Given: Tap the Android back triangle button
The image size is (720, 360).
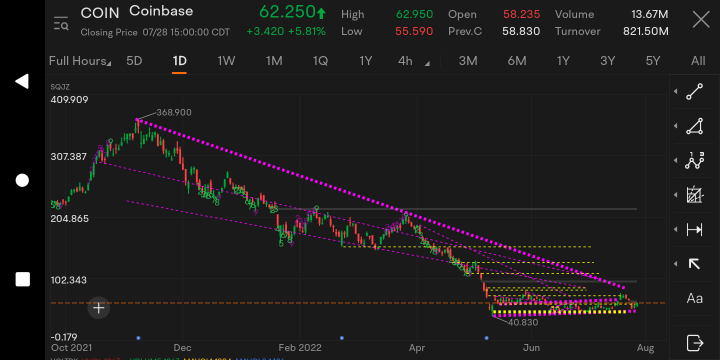Looking at the screenshot, I should [x=22, y=81].
